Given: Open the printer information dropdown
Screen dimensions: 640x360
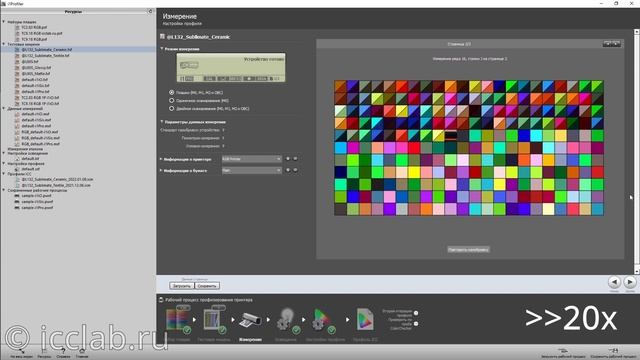Looking at the screenshot, I should [251, 159].
